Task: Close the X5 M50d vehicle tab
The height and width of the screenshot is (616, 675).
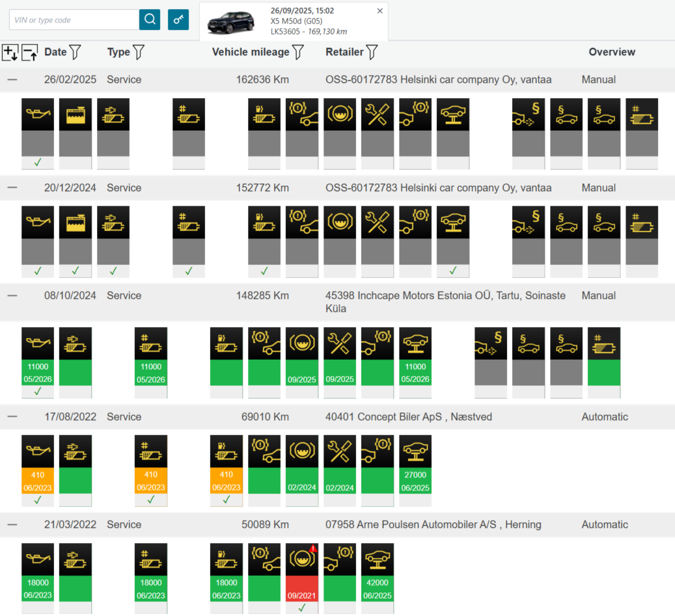Action: pyautogui.click(x=380, y=11)
